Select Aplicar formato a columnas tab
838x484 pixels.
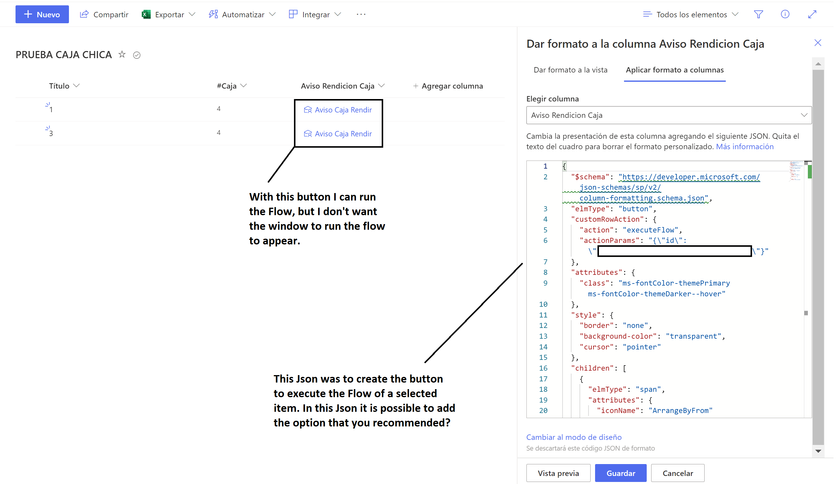click(674, 70)
